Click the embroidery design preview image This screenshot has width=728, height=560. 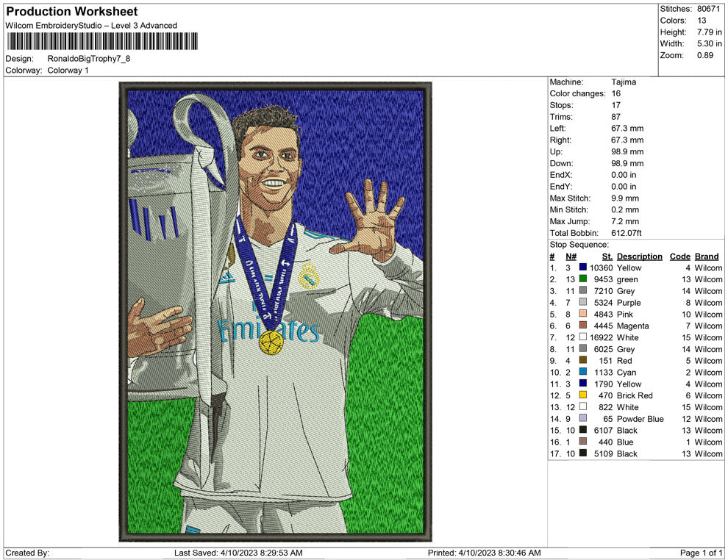pos(275,312)
